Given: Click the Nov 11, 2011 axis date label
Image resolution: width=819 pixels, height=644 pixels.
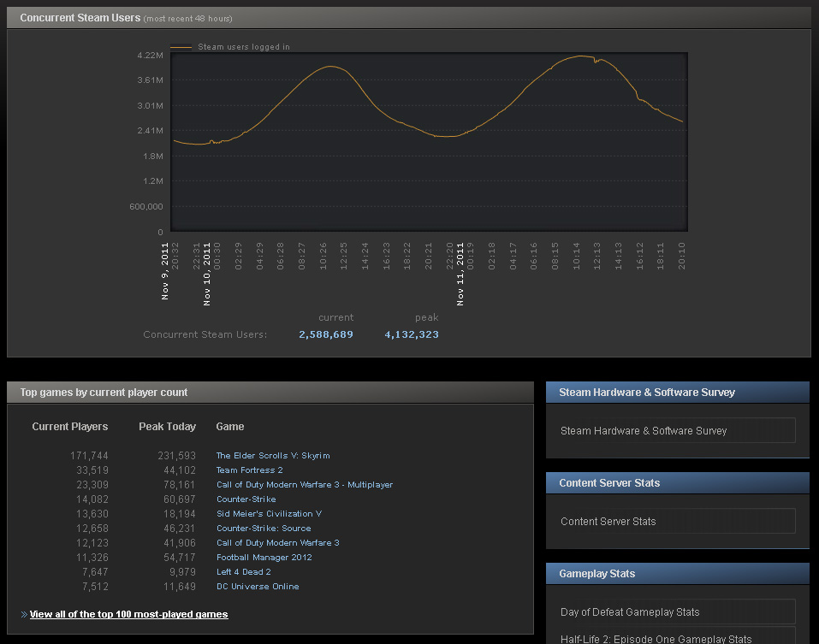Looking at the screenshot, I should click(460, 274).
